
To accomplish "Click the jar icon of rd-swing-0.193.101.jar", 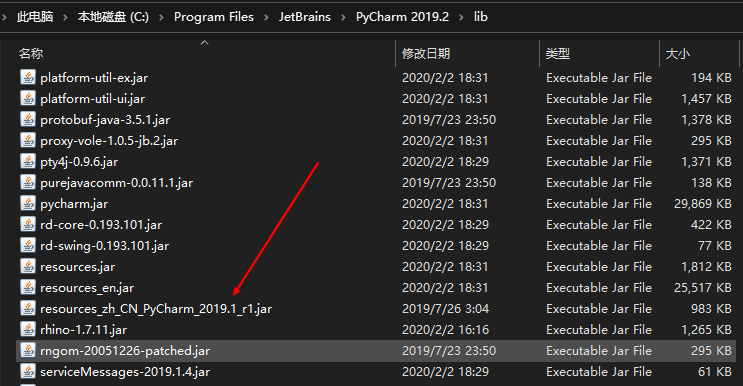I will 28,245.
